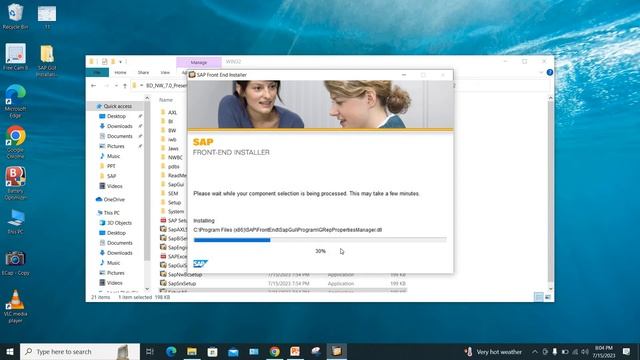Screen dimensions: 640x360
Task: Launch Microsoft Edge from the desktop shortcut
Action: click(x=15, y=101)
